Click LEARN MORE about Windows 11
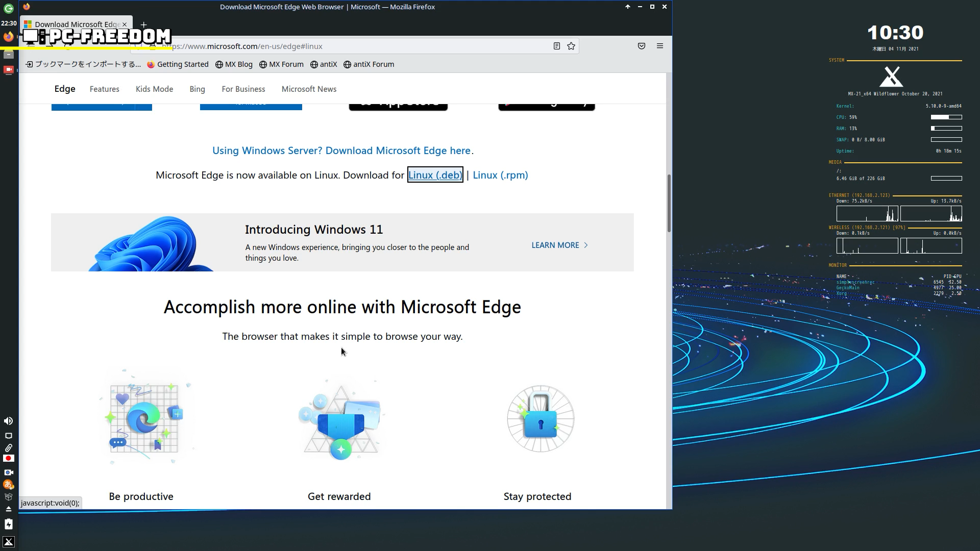Viewport: 980px width, 551px height. click(555, 245)
